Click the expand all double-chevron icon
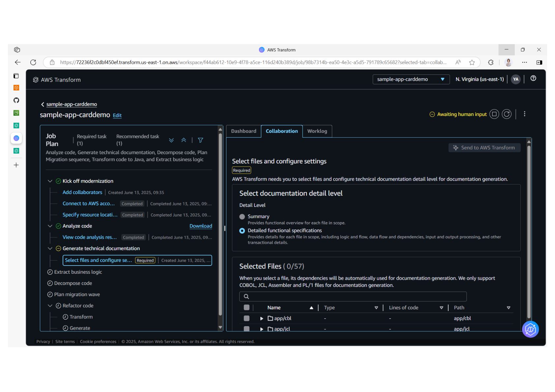Image resolution: width=555 pixels, height=392 pixels. (x=171, y=140)
